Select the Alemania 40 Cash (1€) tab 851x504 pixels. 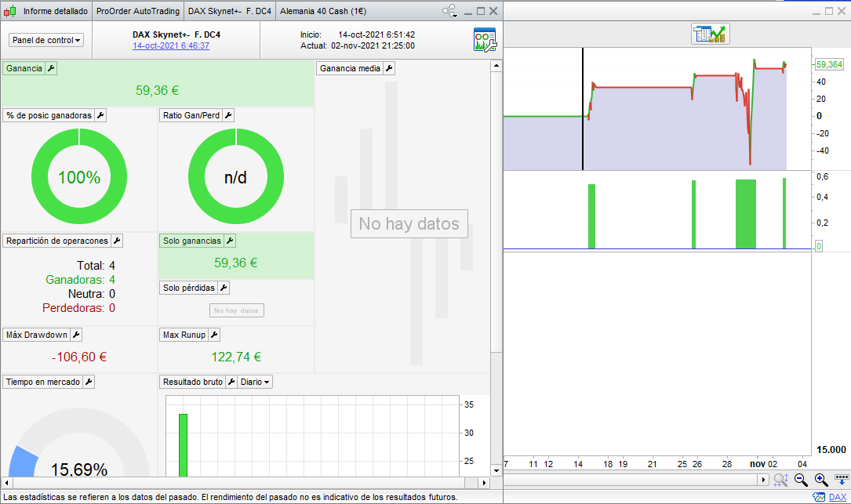coord(323,11)
